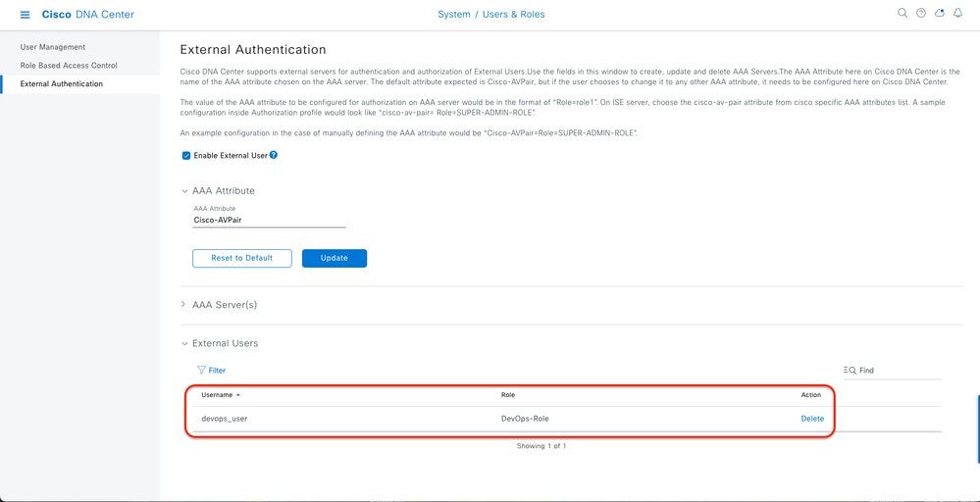The width and height of the screenshot is (980, 502).
Task: Click the System breadcrumb link
Action: [x=454, y=14]
